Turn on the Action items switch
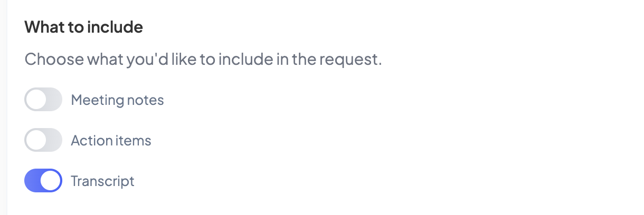 click(x=43, y=141)
